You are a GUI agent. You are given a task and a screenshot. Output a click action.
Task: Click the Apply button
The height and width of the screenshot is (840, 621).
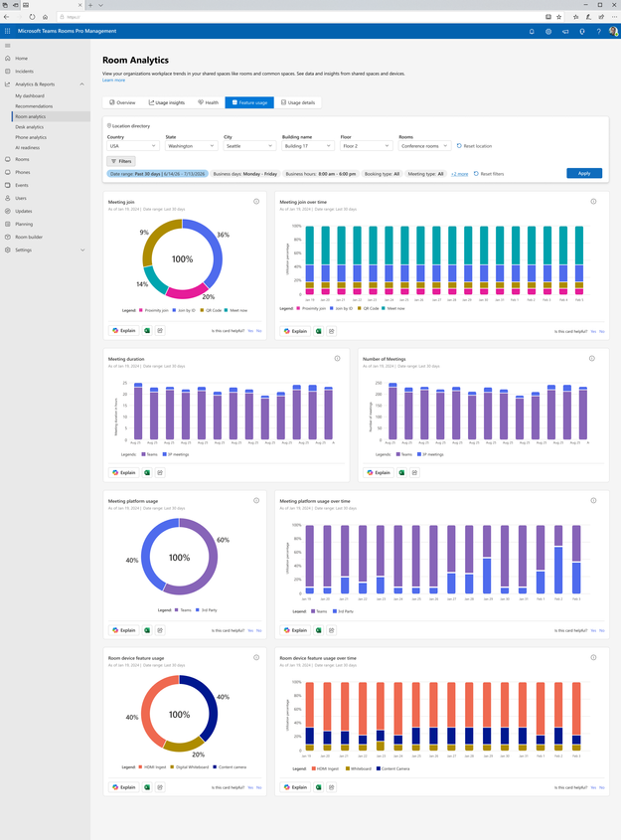[584, 173]
